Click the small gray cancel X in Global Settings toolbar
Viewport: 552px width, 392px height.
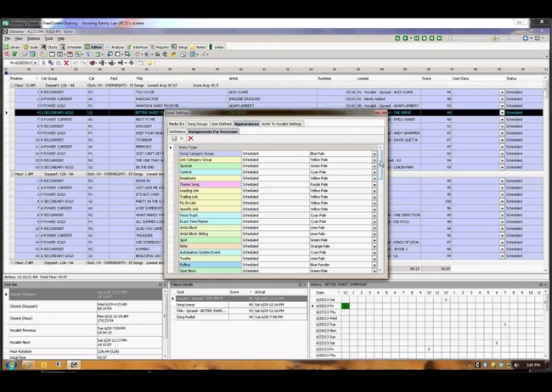tap(182, 138)
